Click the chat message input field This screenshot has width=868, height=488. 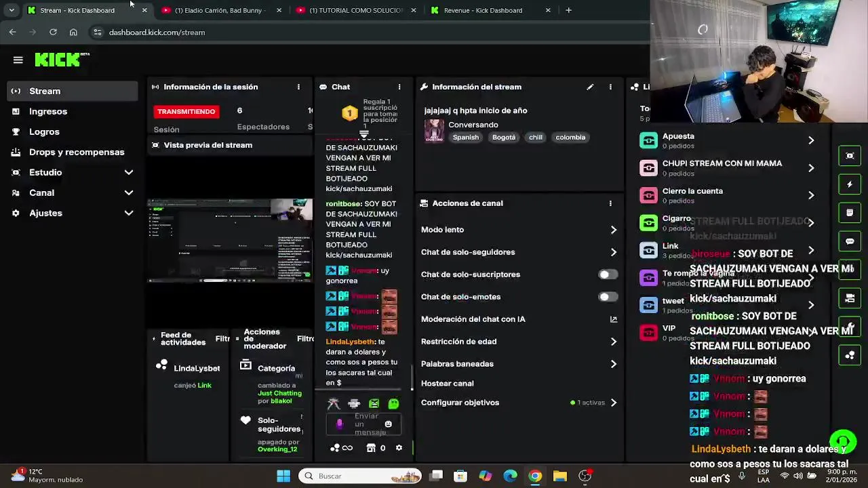click(365, 424)
